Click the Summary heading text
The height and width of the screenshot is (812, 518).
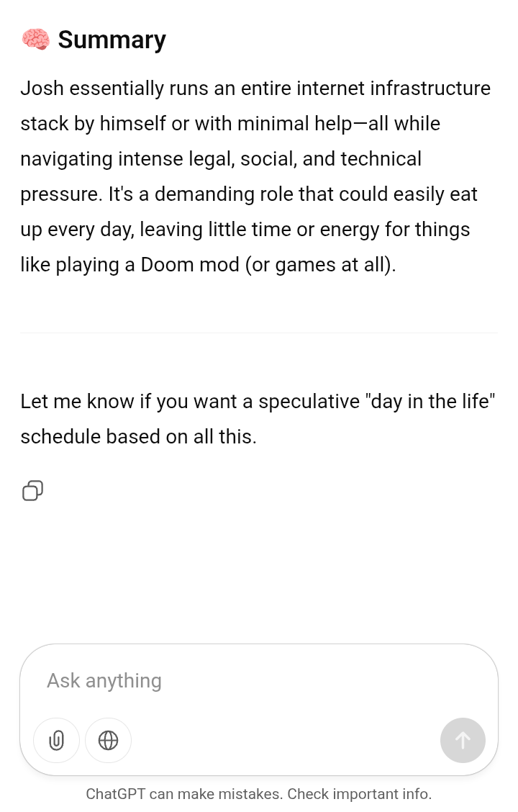(x=112, y=40)
